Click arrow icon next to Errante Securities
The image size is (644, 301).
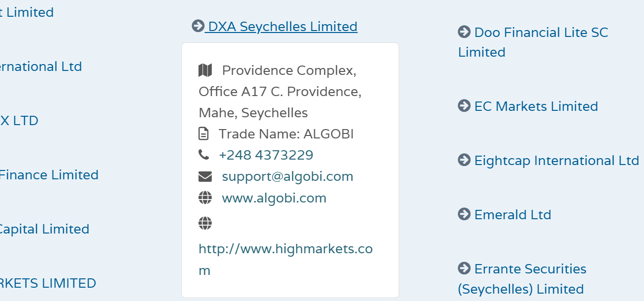point(464,268)
